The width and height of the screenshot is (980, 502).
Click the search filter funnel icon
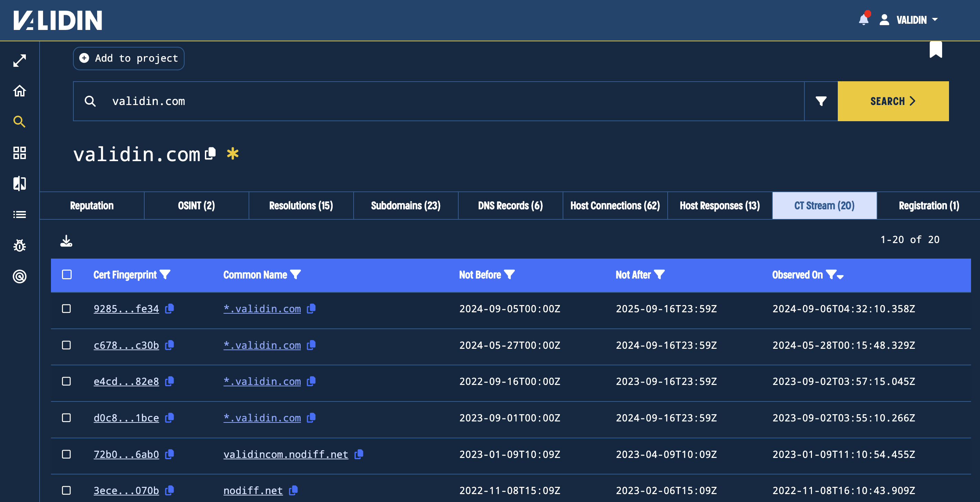coord(821,101)
